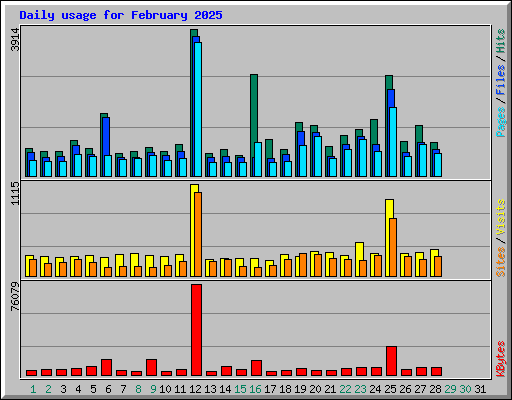Click the 'Pages' legend label
Viewport: 512px width, 400px height.
(501, 122)
